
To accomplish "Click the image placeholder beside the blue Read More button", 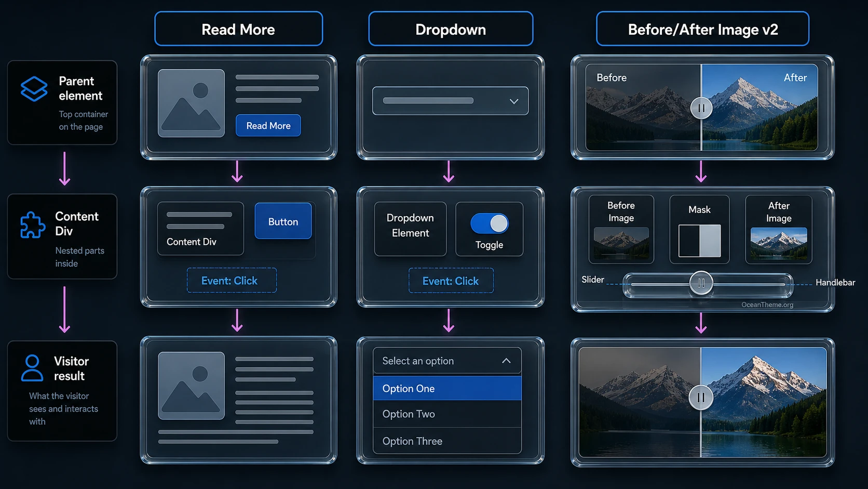I will (192, 103).
